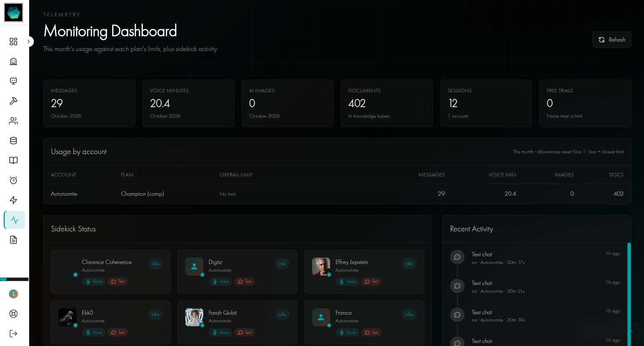
Task: Click the teal gem logo in the sidebar
Action: pyautogui.click(x=13, y=12)
